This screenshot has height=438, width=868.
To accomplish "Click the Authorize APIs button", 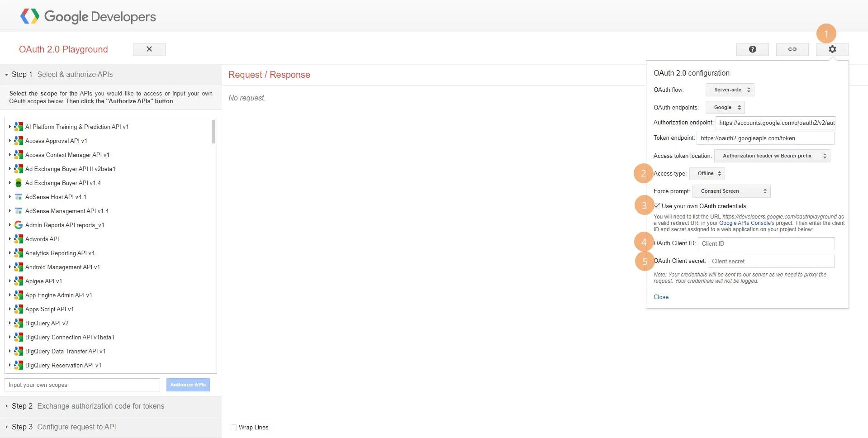I will click(188, 385).
